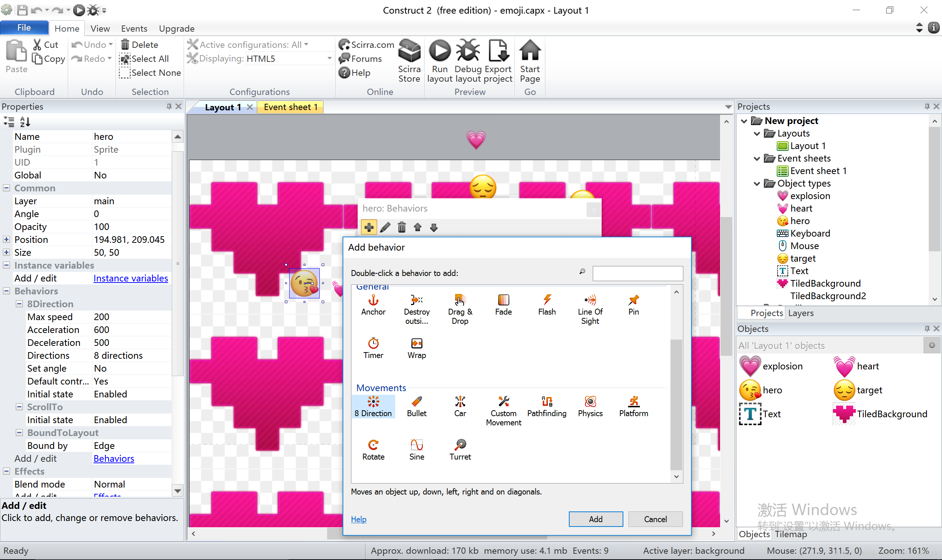Switch to the View ribbon tab
The image size is (942, 560).
pos(100,28)
